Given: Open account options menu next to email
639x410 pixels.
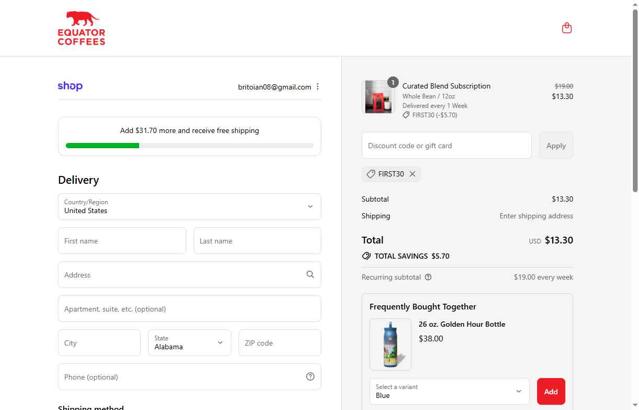Looking at the screenshot, I should tap(317, 86).
